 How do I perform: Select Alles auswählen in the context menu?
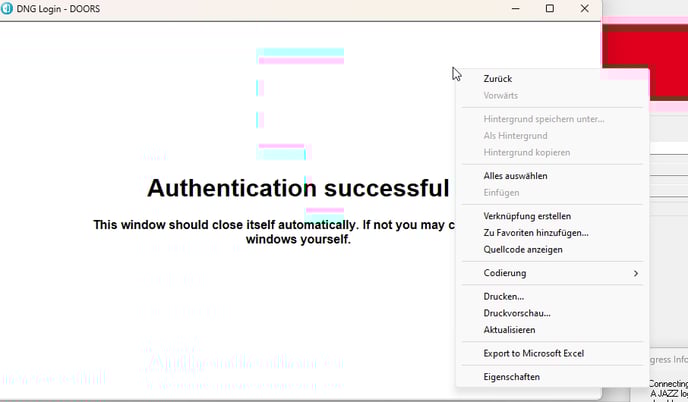coord(515,176)
